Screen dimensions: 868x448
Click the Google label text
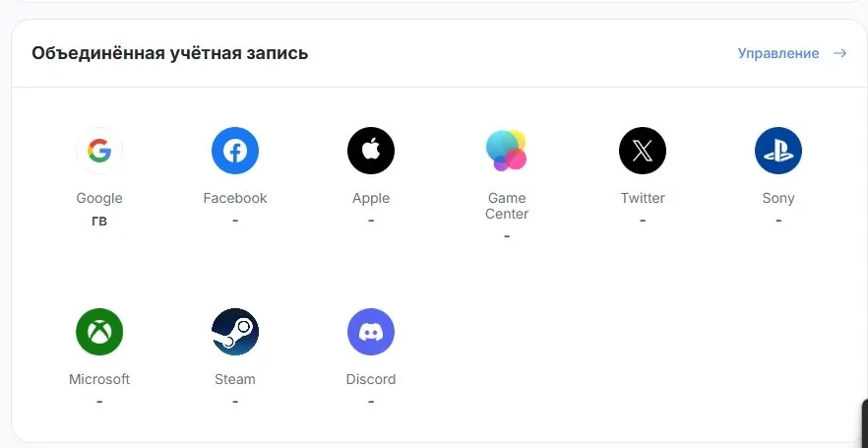click(99, 198)
